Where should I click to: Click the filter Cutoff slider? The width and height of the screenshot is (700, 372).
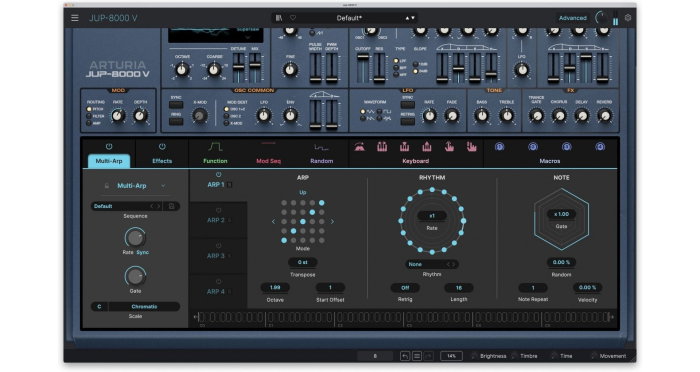coord(362,67)
